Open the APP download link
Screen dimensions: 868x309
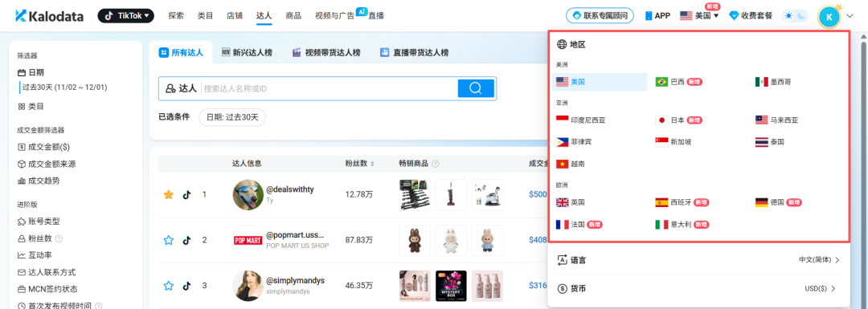[x=657, y=16]
